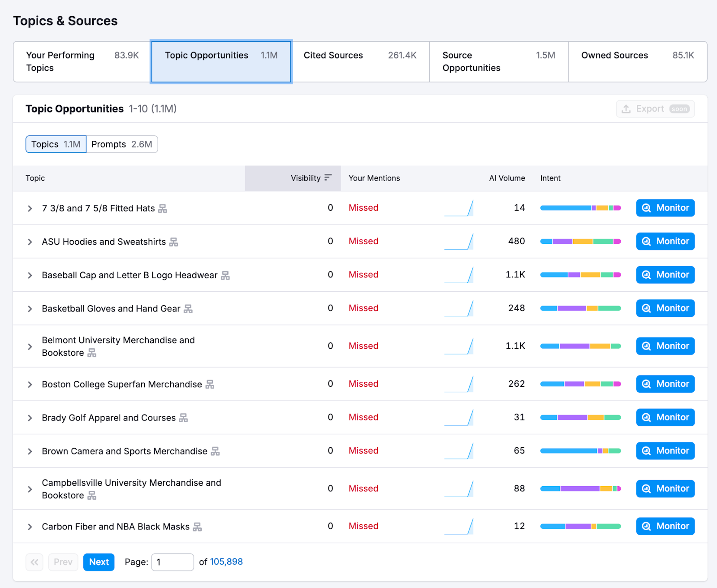
Task: Switch to the Prompts 2.6M toggle
Action: (x=121, y=144)
